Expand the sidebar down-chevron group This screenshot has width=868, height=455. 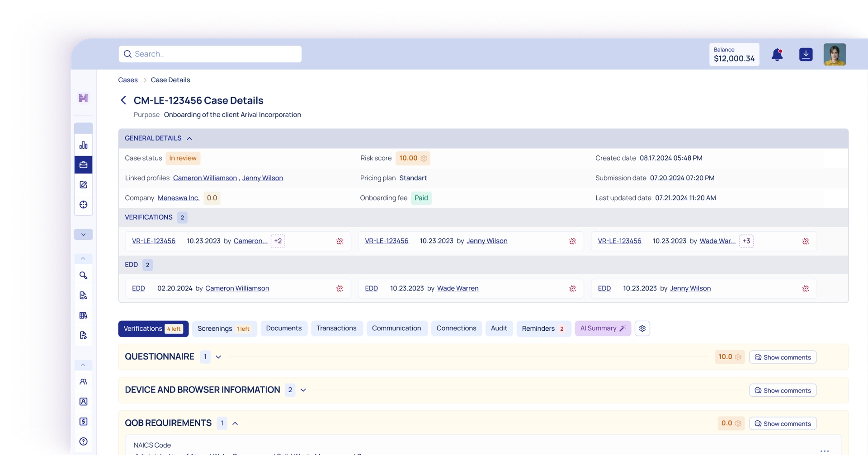(x=83, y=235)
